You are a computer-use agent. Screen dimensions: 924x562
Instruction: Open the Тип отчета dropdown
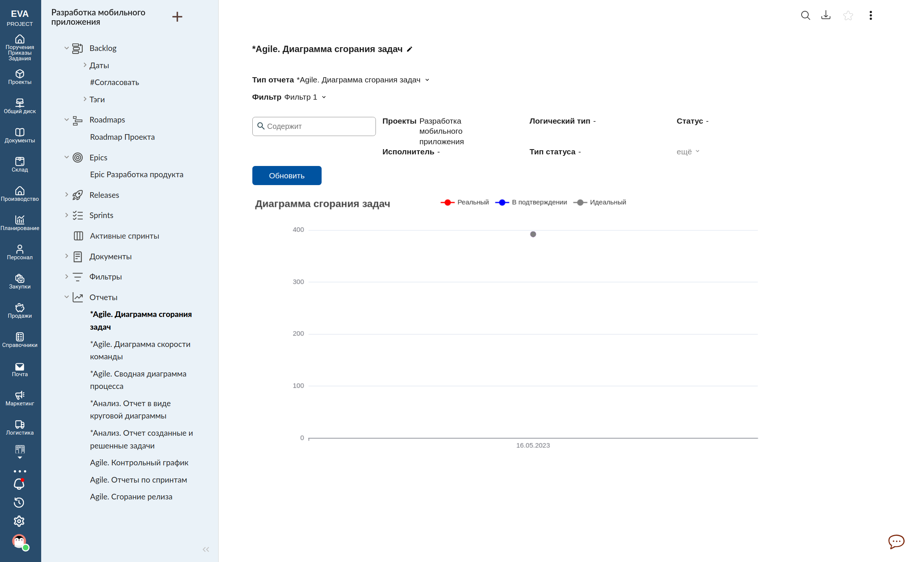coord(427,80)
